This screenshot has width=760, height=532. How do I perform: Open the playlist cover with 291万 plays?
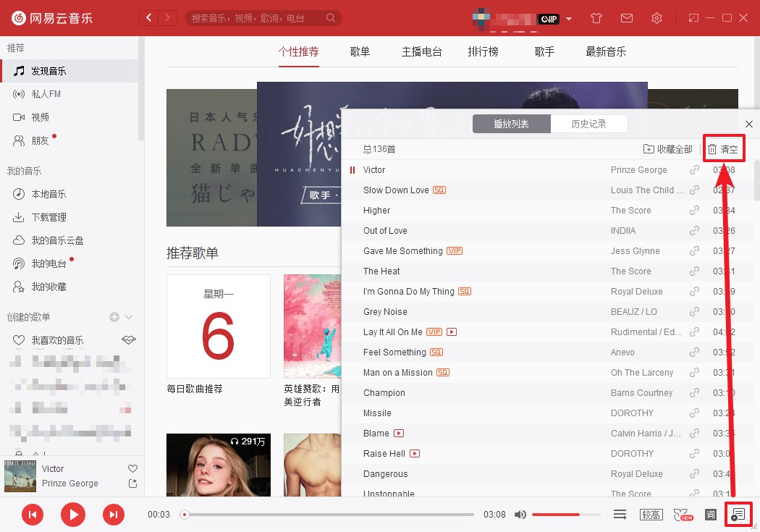click(x=219, y=465)
